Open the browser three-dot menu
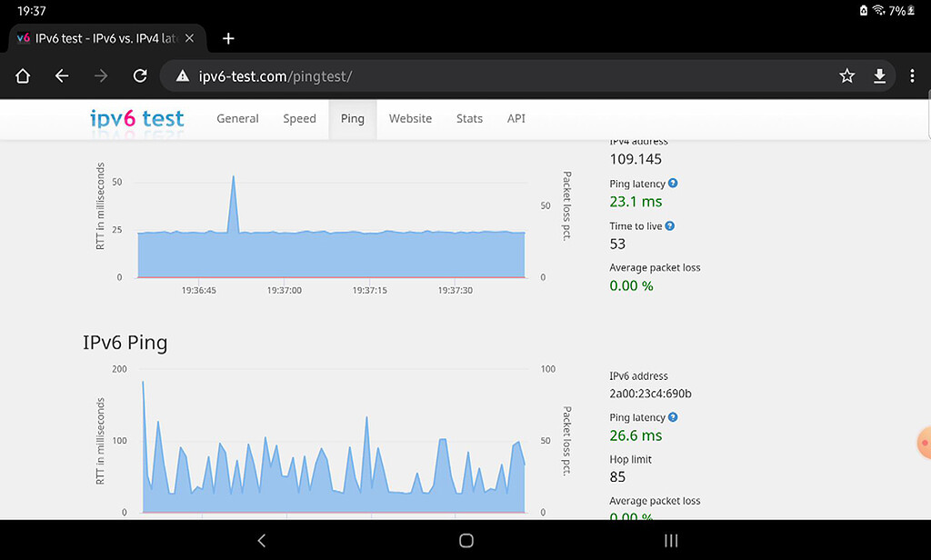The image size is (931, 560). tap(912, 76)
